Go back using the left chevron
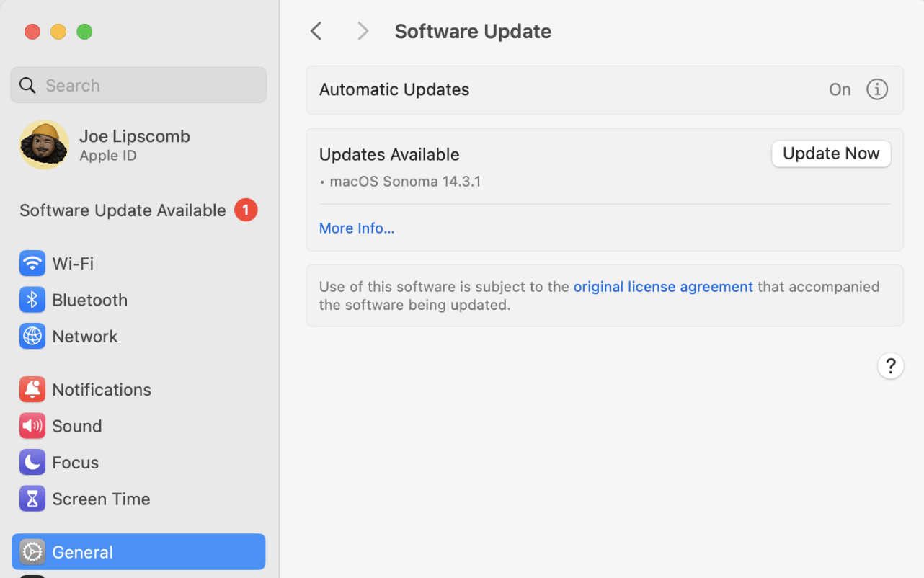 click(x=316, y=31)
